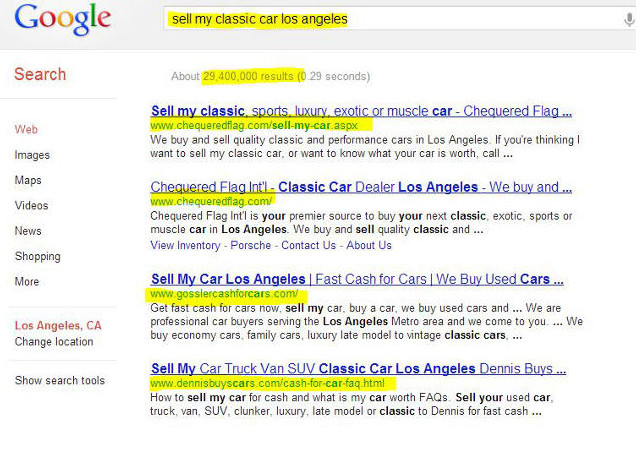Click the www.chequeredflag.com/ URL text
This screenshot has width=636, height=458.
coord(211,201)
